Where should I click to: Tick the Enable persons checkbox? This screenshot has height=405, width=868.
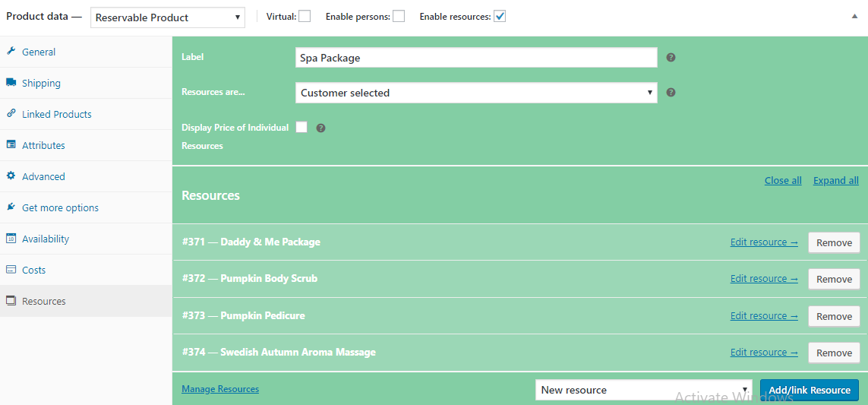399,16
